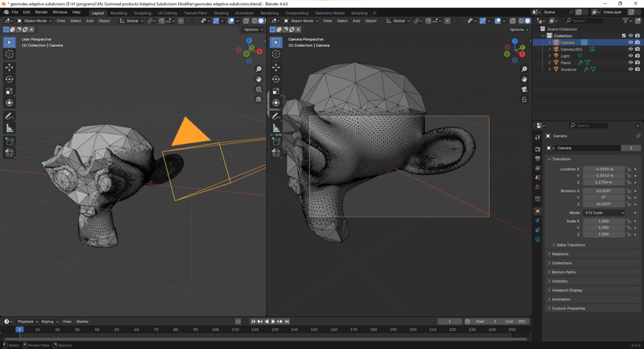Hide Camera in viewport via eye icon
The image size is (644, 349).
(631, 42)
